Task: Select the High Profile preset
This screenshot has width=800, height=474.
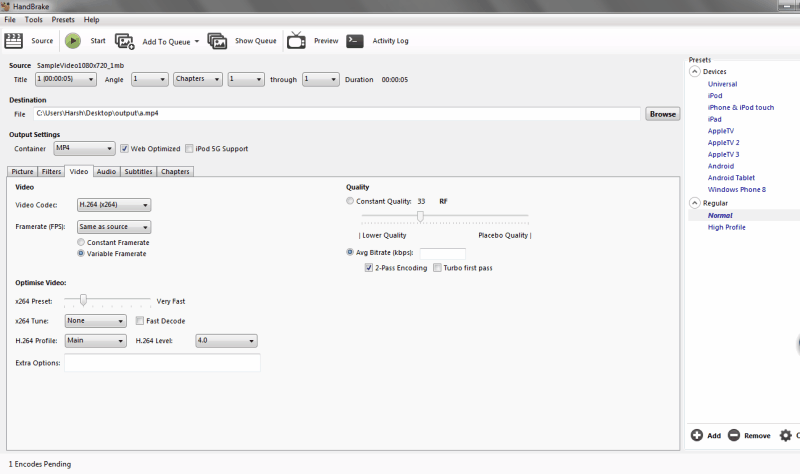Action: pos(727,228)
